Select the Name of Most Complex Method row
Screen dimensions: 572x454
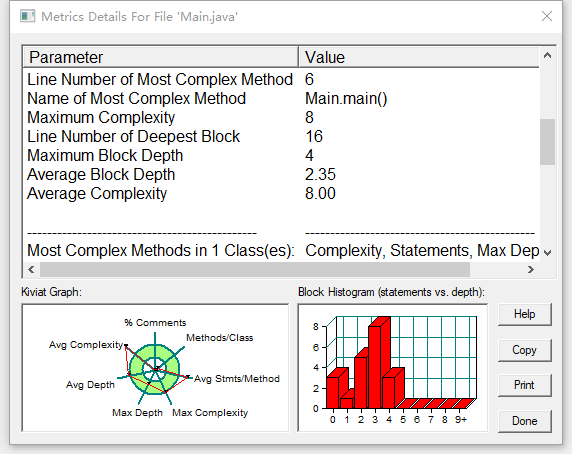click(x=281, y=98)
